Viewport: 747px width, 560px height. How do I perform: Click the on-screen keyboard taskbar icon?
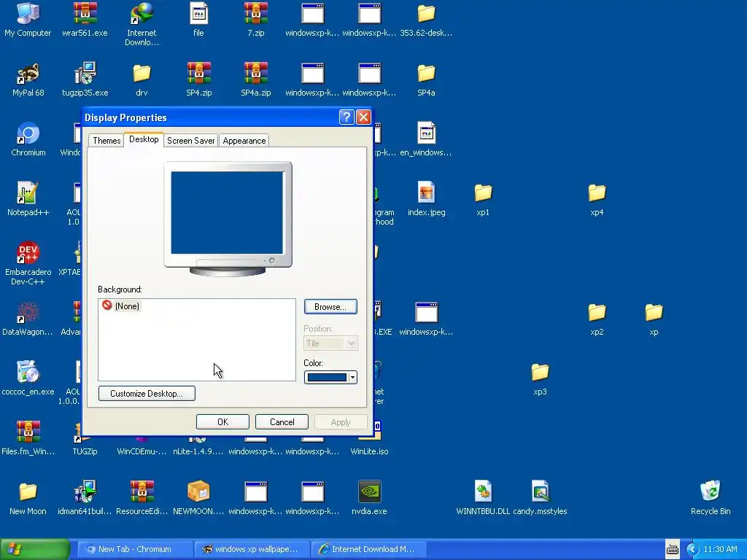672,550
